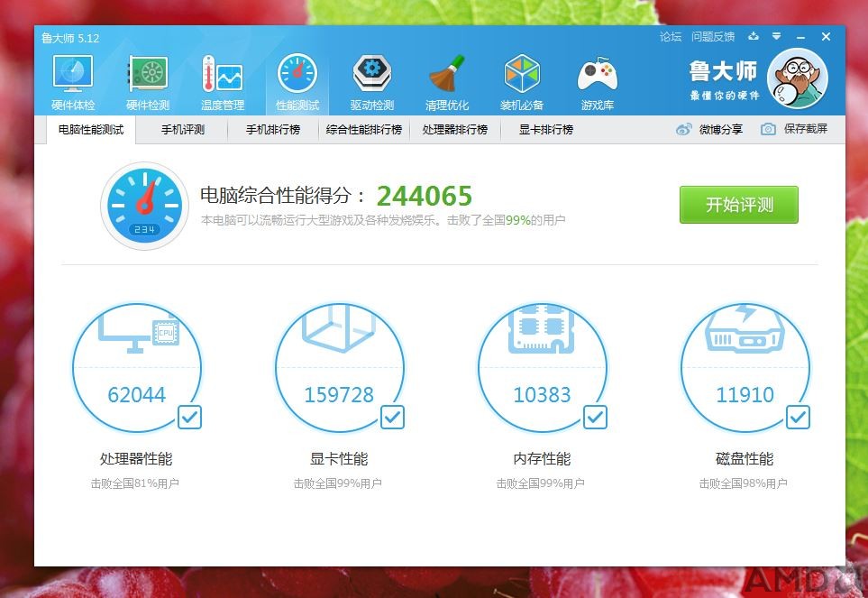Switch to 手机排行榜 tab

(x=273, y=130)
